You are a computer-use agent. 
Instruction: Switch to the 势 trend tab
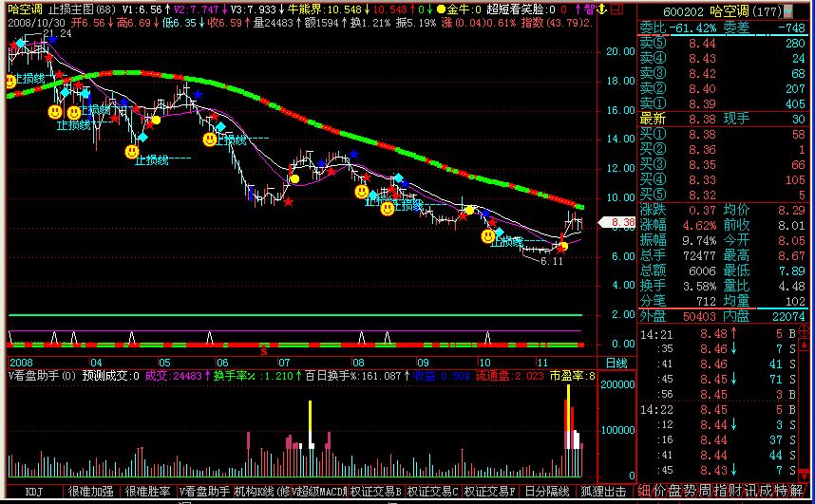(x=690, y=491)
